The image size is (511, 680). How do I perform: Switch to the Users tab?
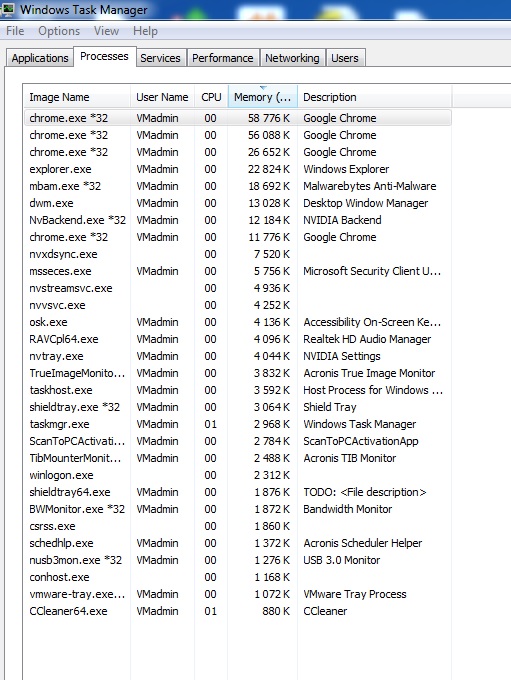coord(345,58)
